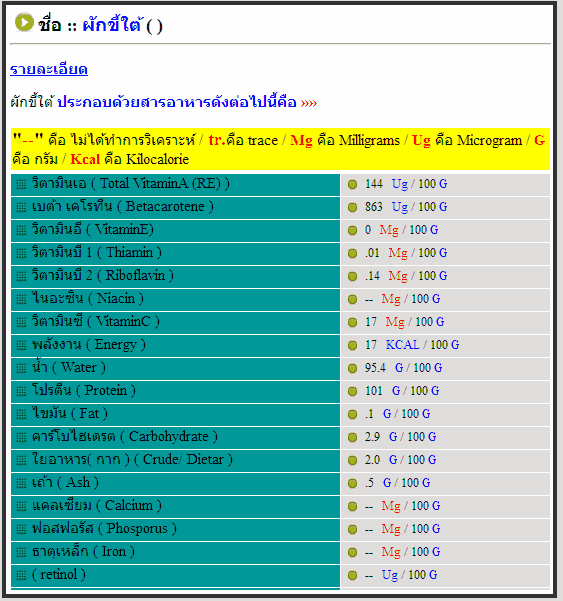Click the grid icon next to Niacin
The height and width of the screenshot is (601, 563).
[x=21, y=299]
